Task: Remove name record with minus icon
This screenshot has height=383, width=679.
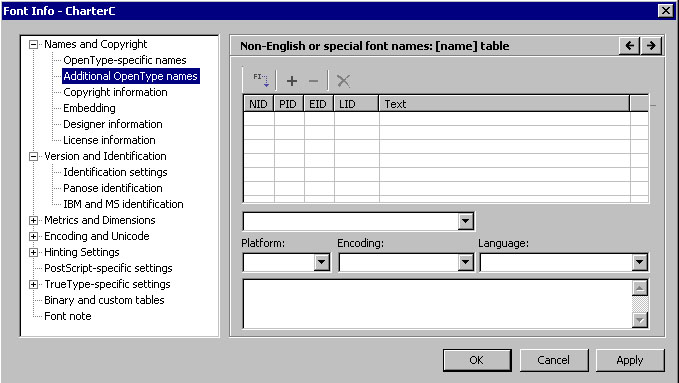Action: coord(313,81)
